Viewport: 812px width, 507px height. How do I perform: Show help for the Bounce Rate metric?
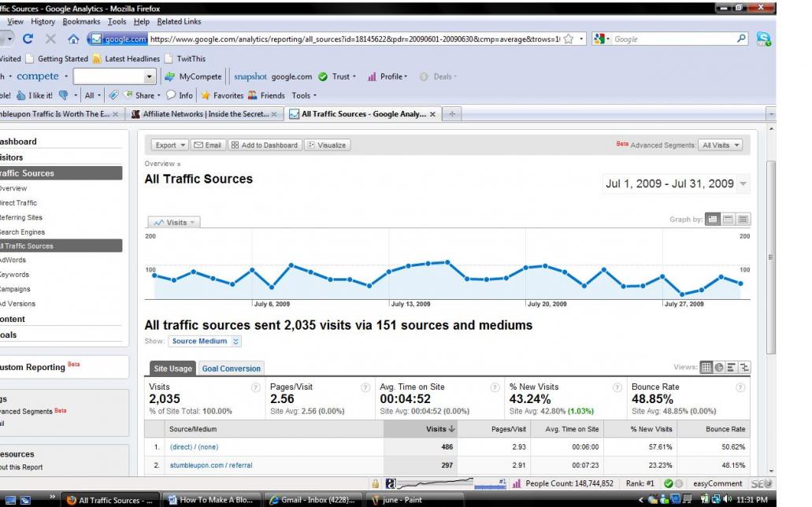point(740,387)
